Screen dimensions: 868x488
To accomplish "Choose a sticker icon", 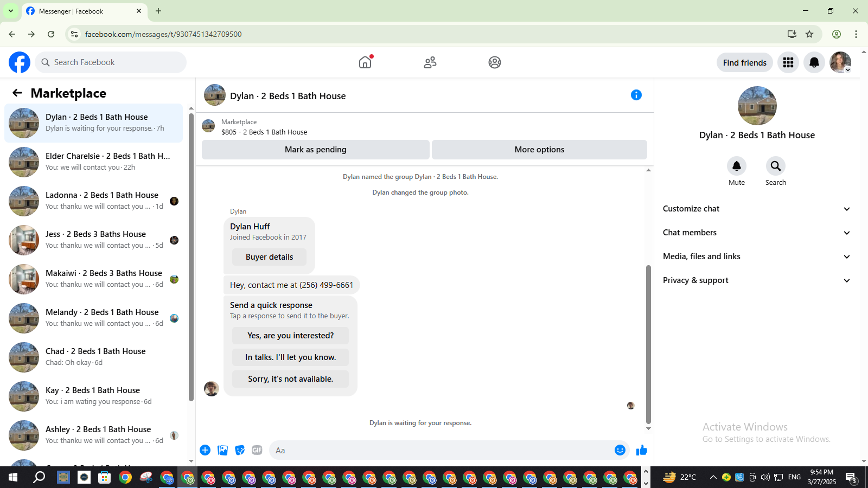I will tap(240, 450).
